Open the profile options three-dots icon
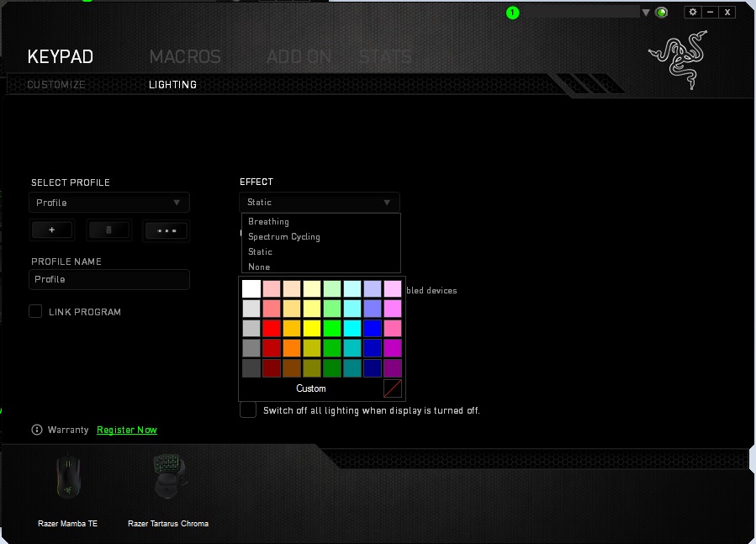Viewport: 756px width, 544px height. point(167,230)
